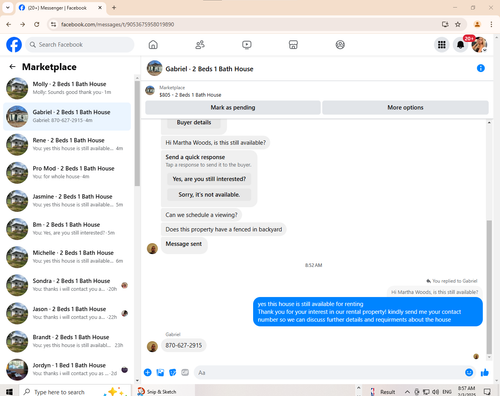
Task: Open Chrome profile avatar
Action: (x=477, y=24)
